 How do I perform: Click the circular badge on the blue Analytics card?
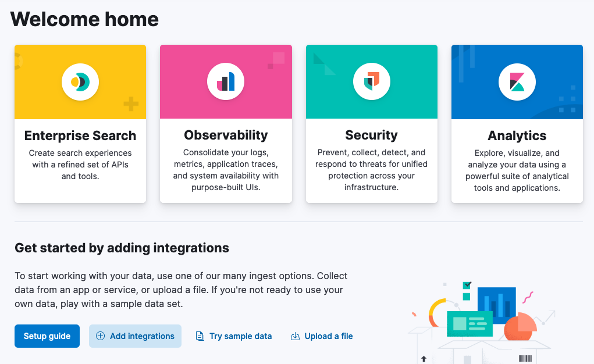click(x=517, y=81)
